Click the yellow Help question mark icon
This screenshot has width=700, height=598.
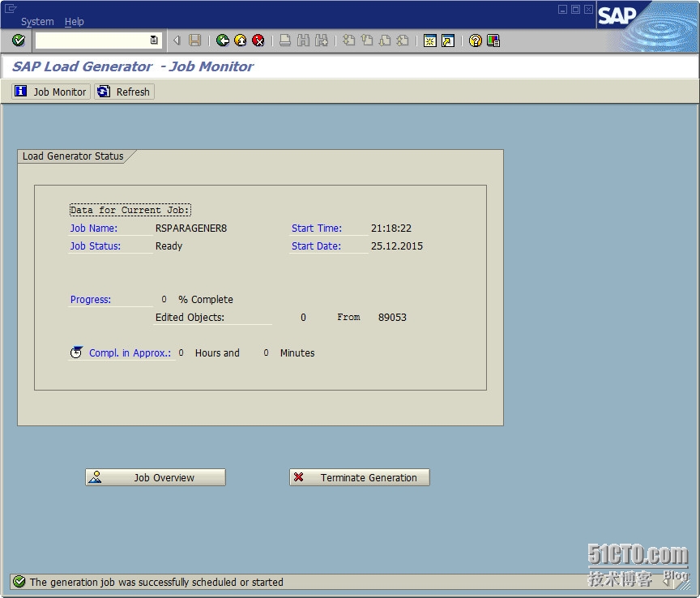point(476,41)
